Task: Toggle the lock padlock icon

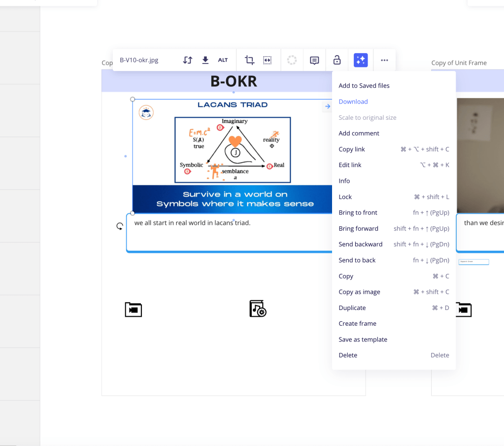Action: coord(337,60)
